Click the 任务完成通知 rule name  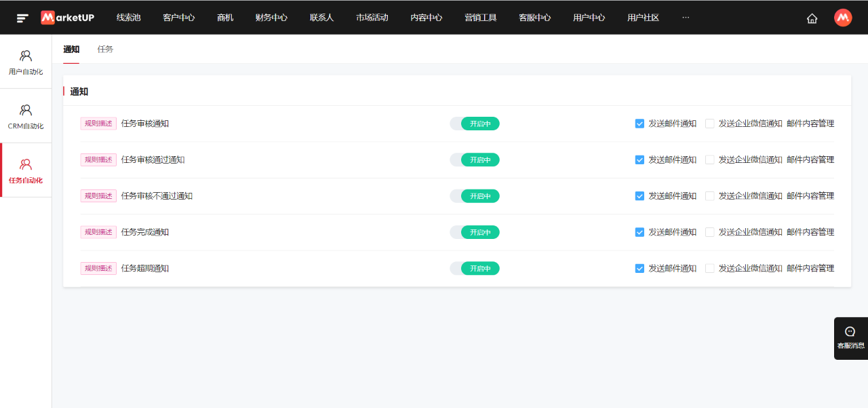145,232
